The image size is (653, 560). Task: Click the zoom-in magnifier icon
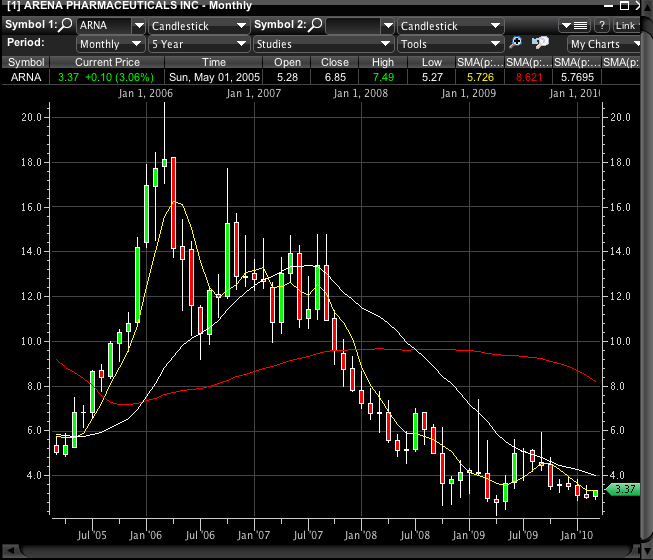point(516,43)
